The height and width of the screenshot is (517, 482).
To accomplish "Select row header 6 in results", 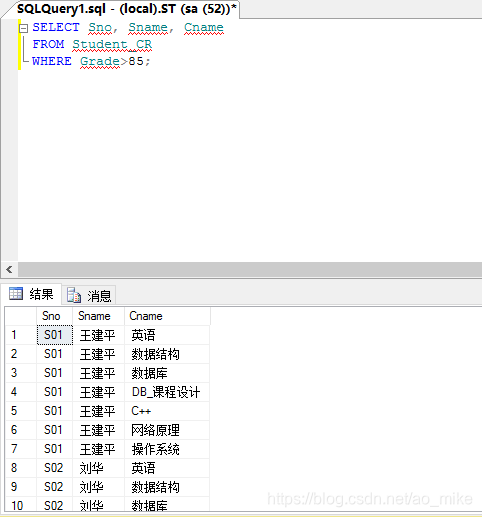I will pyautogui.click(x=21, y=430).
